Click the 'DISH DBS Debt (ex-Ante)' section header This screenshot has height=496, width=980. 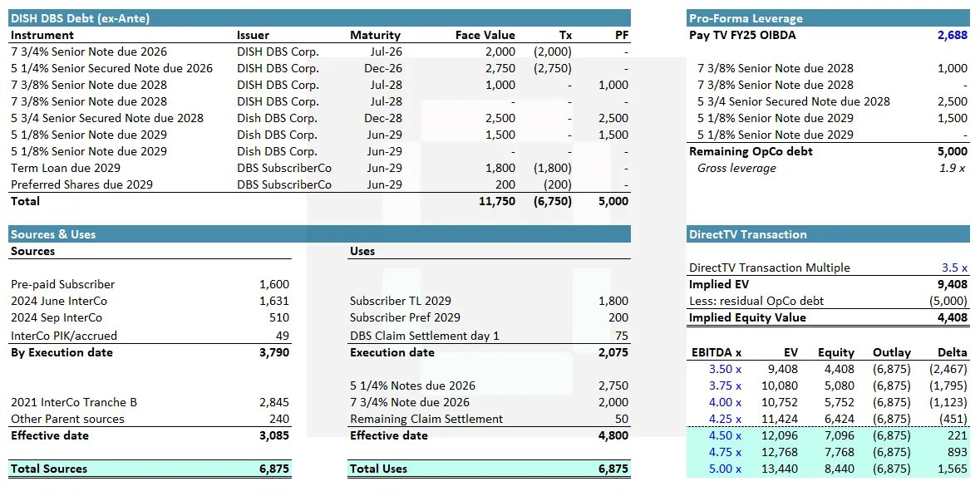(x=319, y=18)
